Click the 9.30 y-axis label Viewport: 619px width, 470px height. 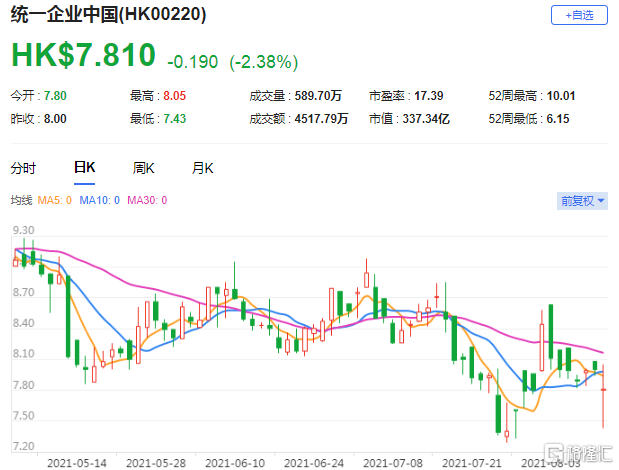coord(23,230)
